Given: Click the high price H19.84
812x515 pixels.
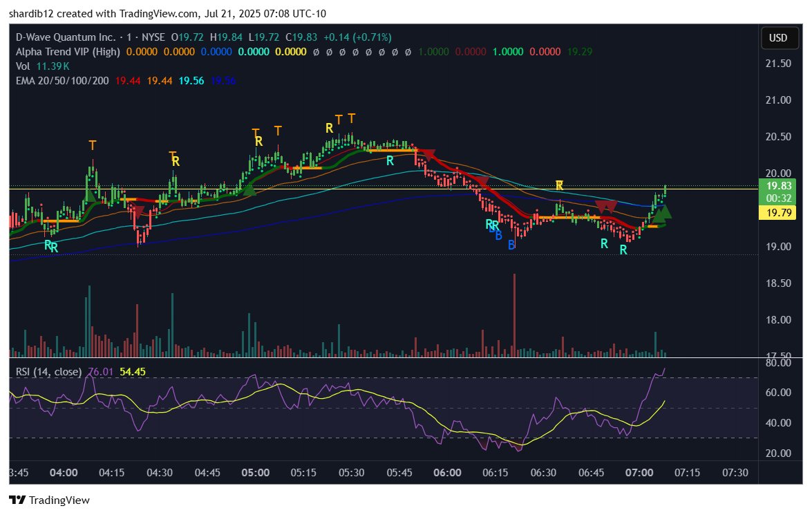Looking at the screenshot, I should pyautogui.click(x=226, y=37).
